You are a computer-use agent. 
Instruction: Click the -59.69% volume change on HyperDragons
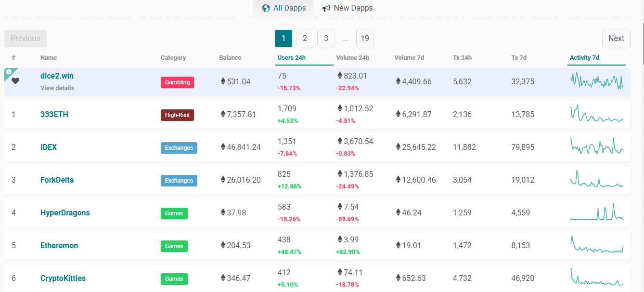(x=348, y=219)
